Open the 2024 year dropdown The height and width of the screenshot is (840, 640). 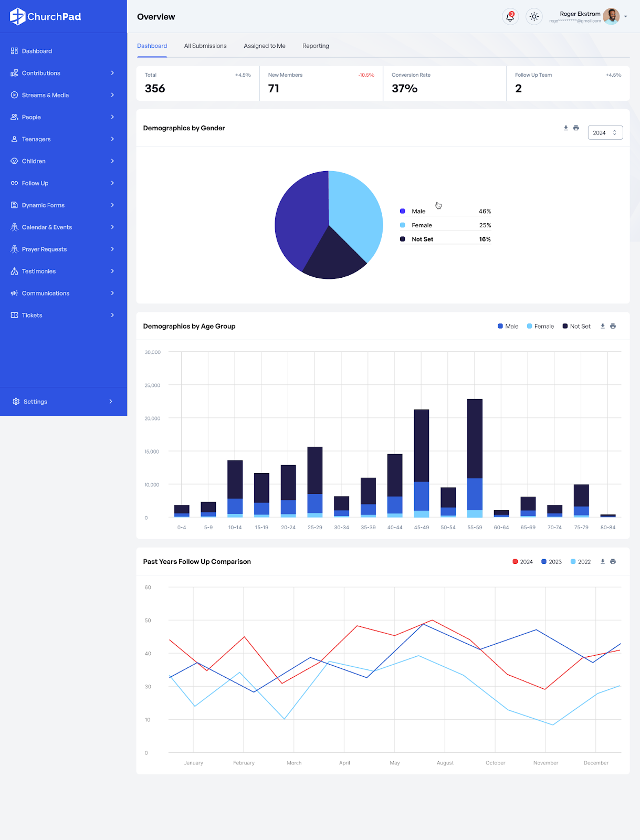click(605, 133)
